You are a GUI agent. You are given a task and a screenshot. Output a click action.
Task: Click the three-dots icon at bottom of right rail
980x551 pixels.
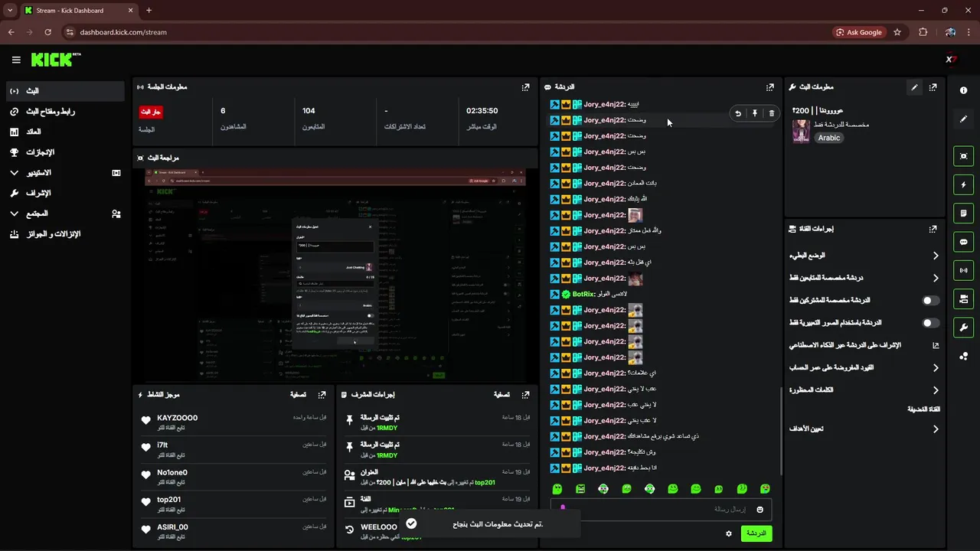963,356
